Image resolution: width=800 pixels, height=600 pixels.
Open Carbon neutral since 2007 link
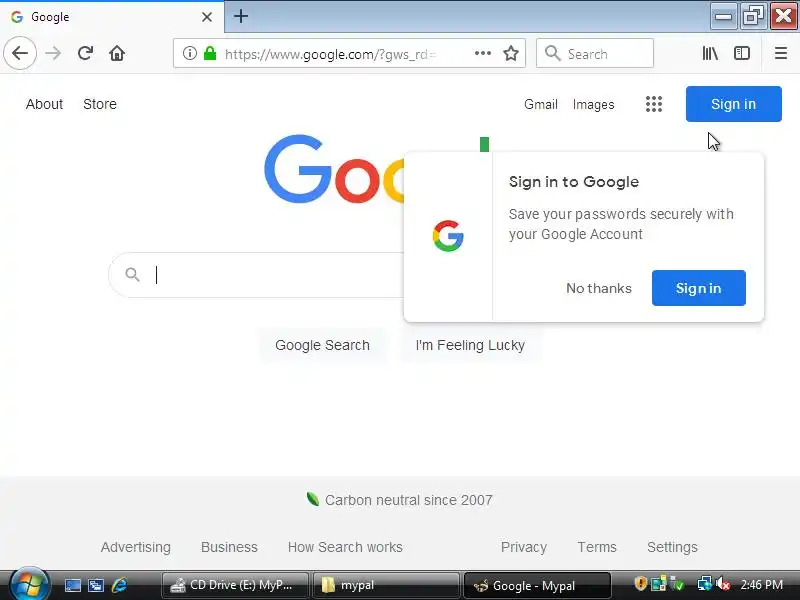(x=409, y=500)
